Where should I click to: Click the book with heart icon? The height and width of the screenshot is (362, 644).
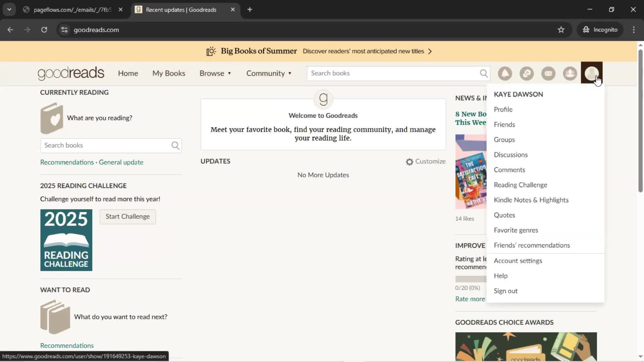[x=52, y=118]
